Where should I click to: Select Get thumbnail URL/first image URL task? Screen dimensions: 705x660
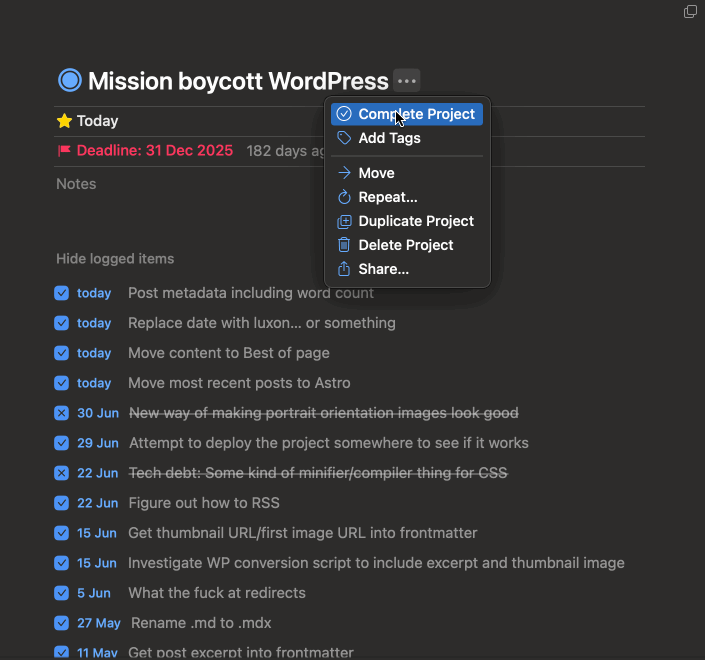[303, 533]
